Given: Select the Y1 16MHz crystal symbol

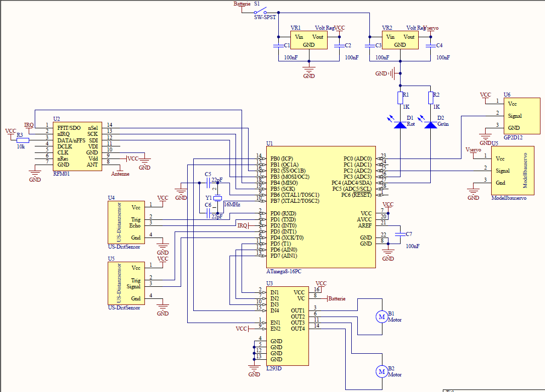Looking at the screenshot, I should [x=217, y=198].
